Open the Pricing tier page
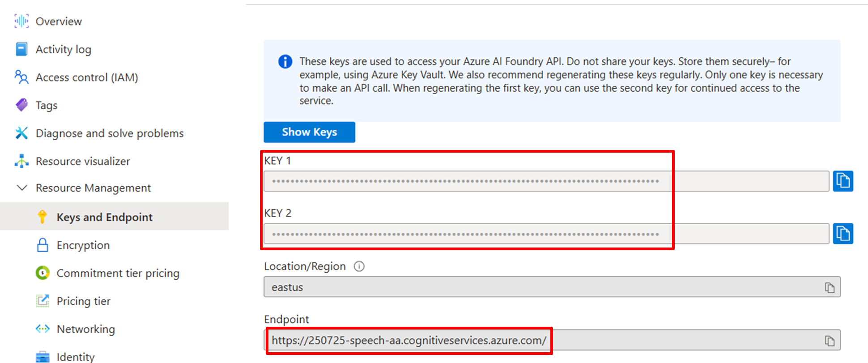 coord(83,301)
